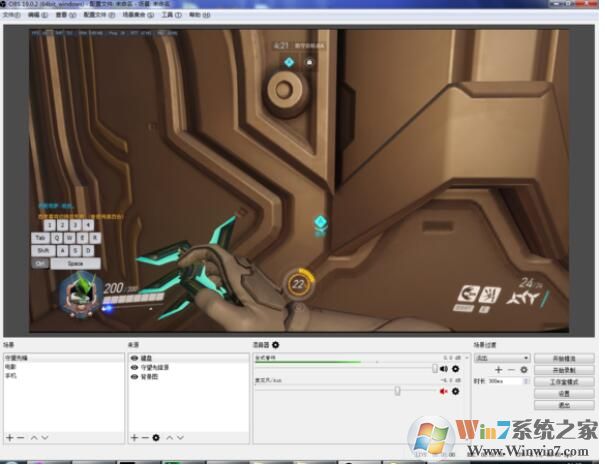Click 开始录制 start recording button
The width and height of the screenshot is (605, 465).
tap(564, 370)
